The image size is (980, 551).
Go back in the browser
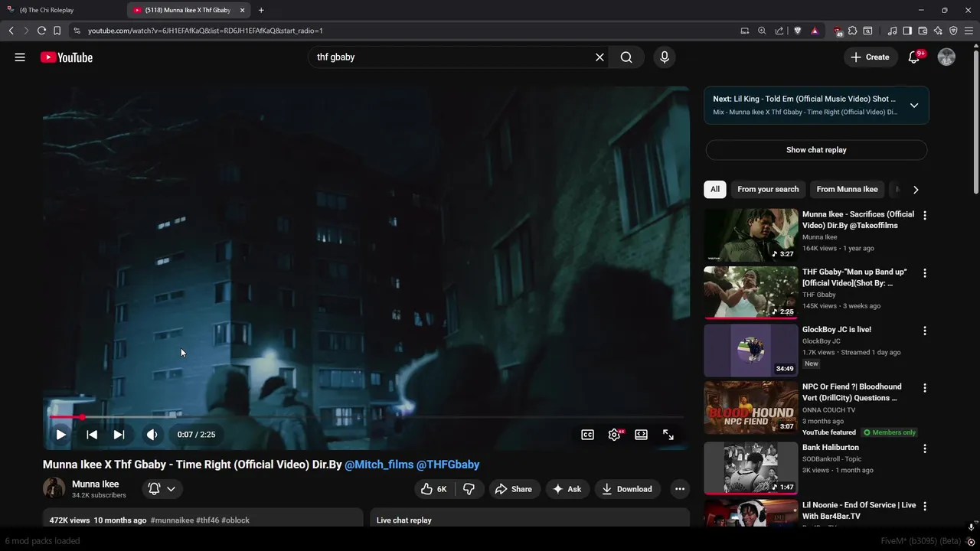pos(11,31)
